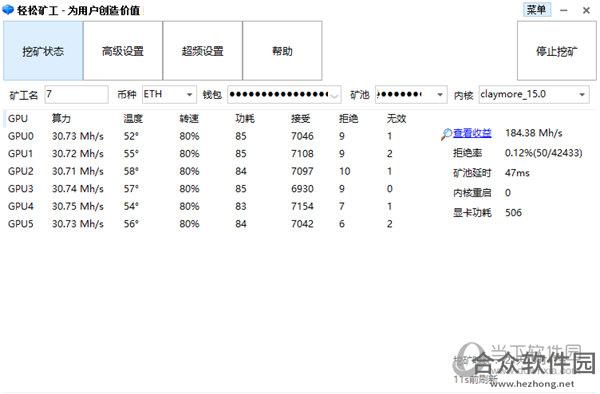
Task: Click the 拒绝 column header
Action: [x=349, y=119]
